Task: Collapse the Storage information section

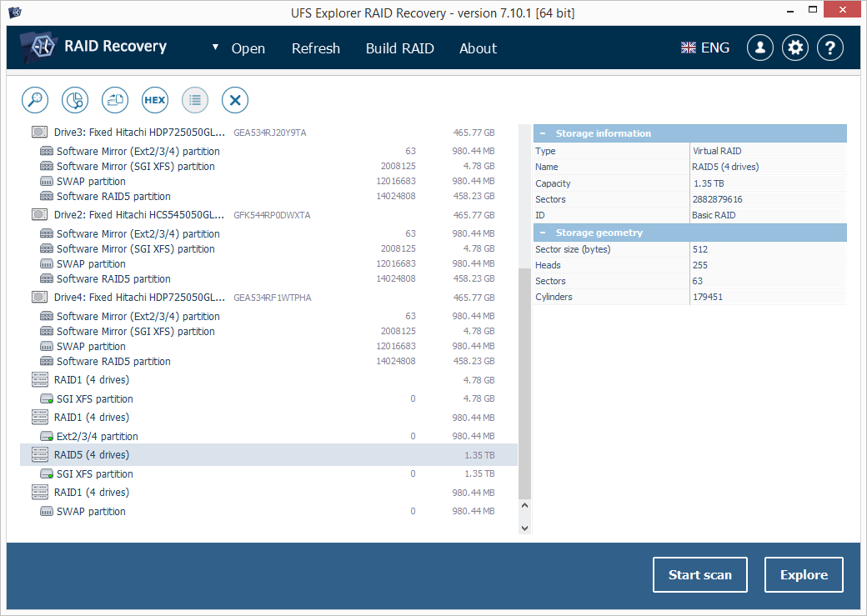Action: tap(543, 133)
